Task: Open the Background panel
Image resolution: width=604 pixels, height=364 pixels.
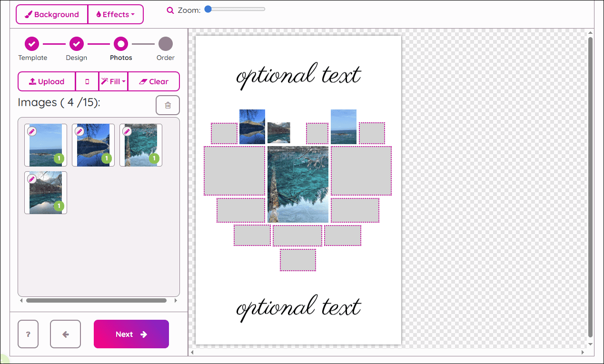Action: tap(51, 14)
